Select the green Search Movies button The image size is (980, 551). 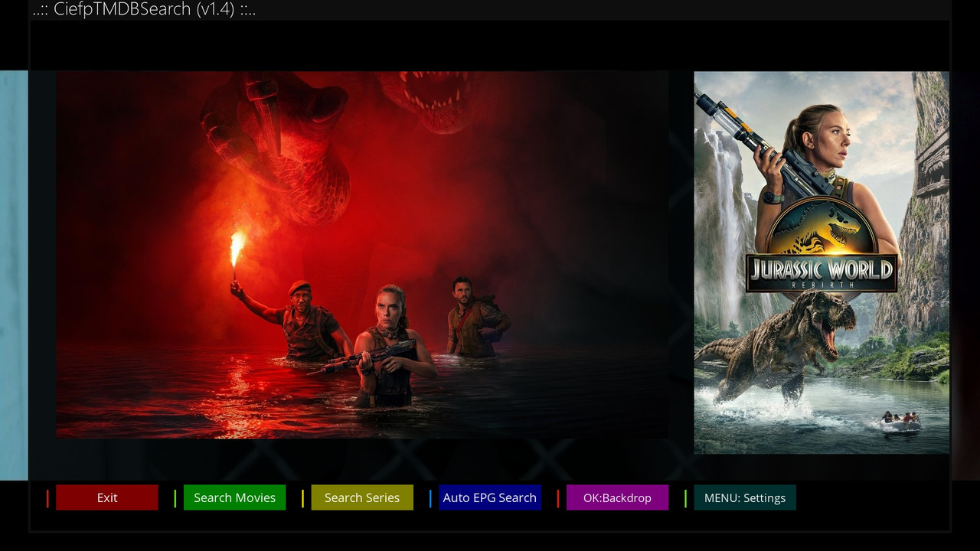(x=234, y=497)
